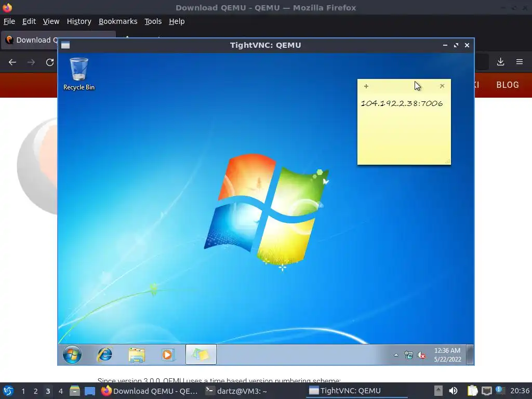532x399 pixels.
Task: Open Firefox Help menu
Action: [177, 21]
